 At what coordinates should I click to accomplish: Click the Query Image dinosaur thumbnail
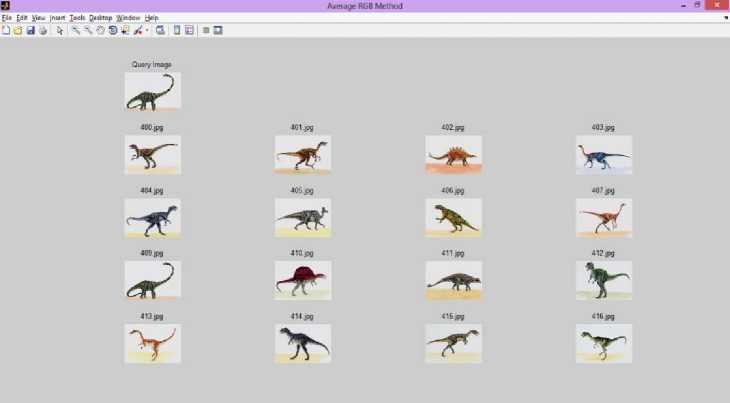[152, 91]
